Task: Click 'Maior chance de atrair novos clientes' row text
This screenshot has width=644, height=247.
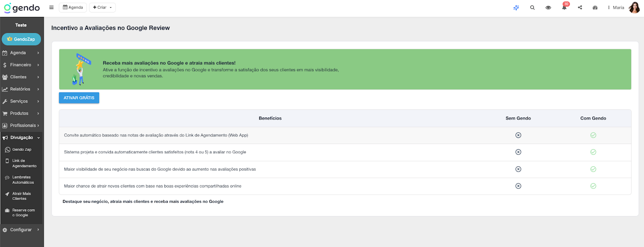Action: [153, 186]
